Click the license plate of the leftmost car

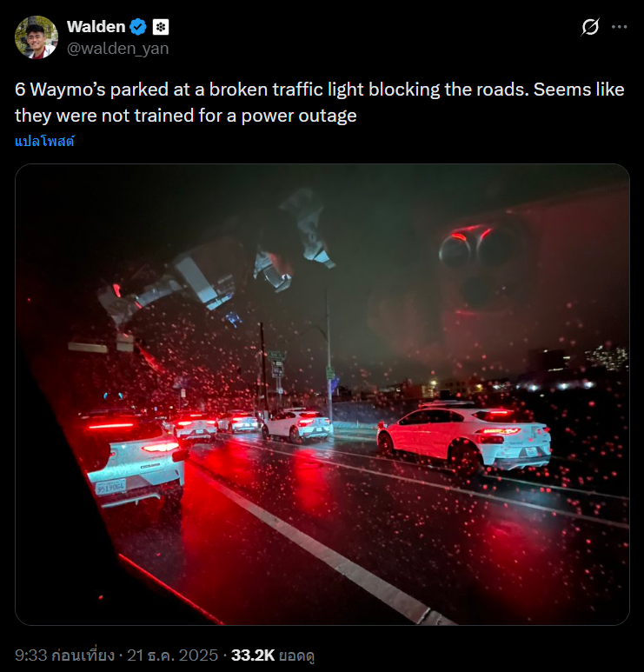point(110,487)
